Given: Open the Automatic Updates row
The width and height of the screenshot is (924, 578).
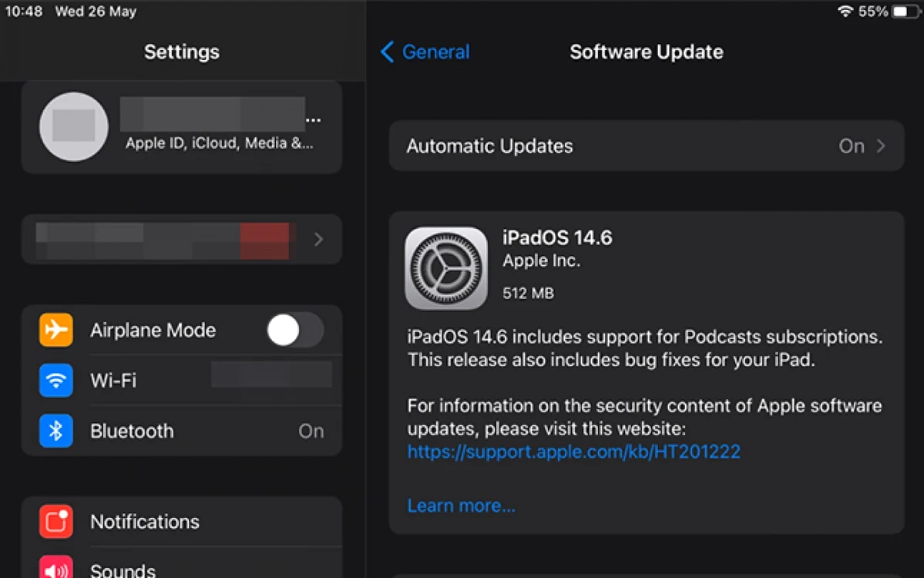Looking at the screenshot, I should click(647, 146).
